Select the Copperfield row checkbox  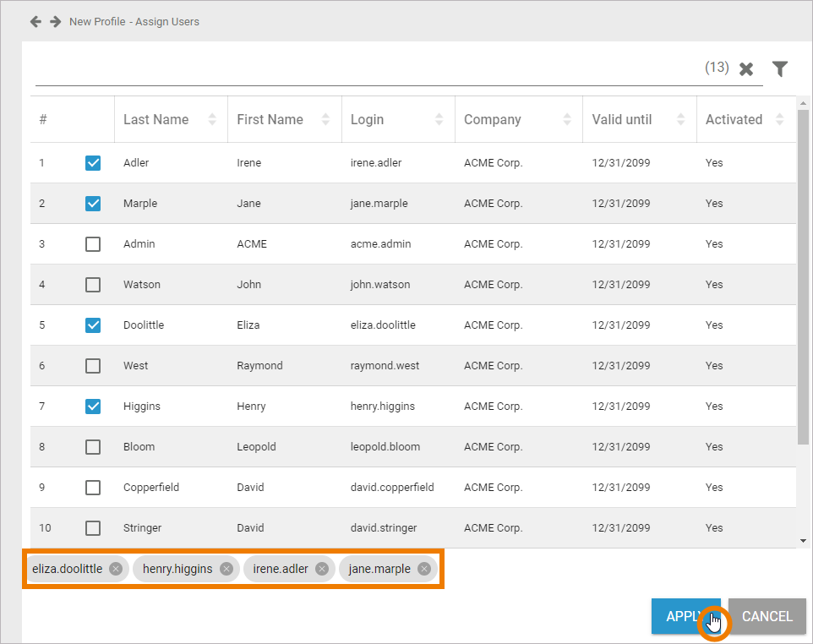93,488
